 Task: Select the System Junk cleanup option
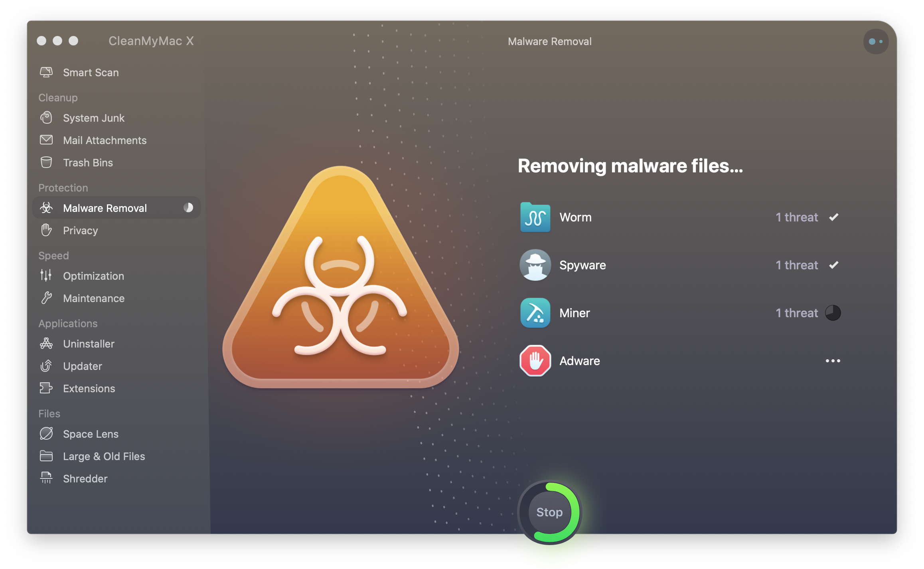[x=95, y=117]
